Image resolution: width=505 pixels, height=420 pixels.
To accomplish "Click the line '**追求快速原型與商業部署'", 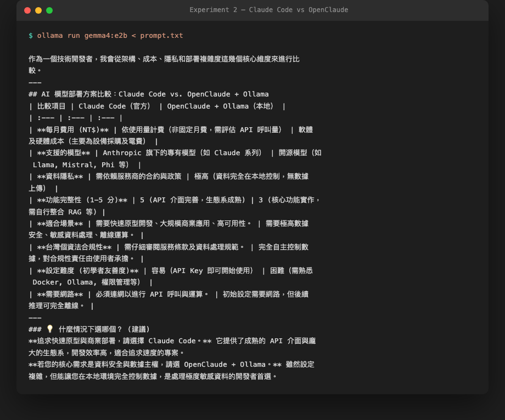I will [172, 341].
